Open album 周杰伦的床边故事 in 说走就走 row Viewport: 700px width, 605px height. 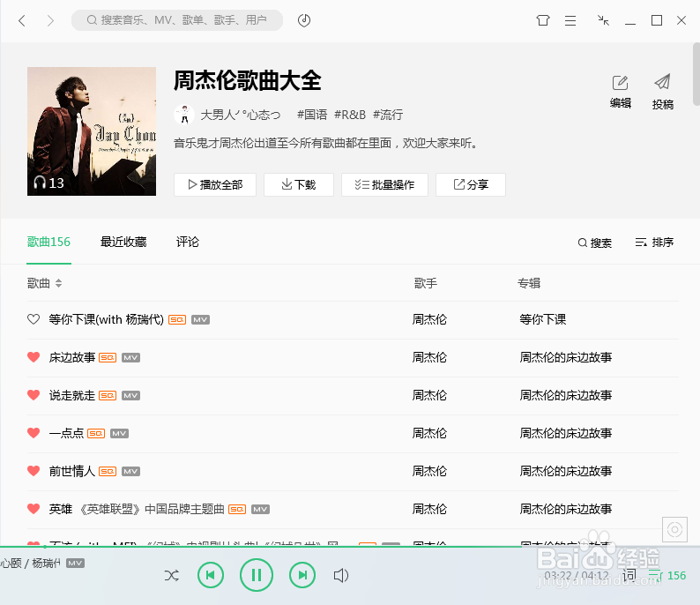[566, 395]
